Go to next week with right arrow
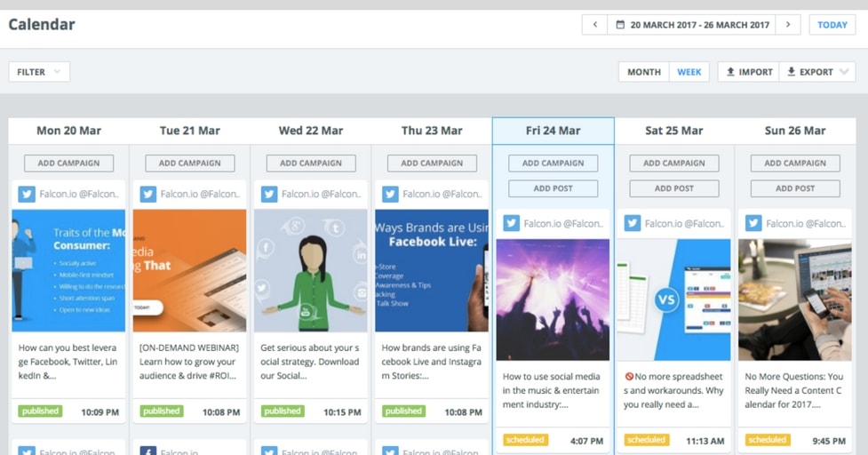The image size is (868, 455). tap(787, 25)
